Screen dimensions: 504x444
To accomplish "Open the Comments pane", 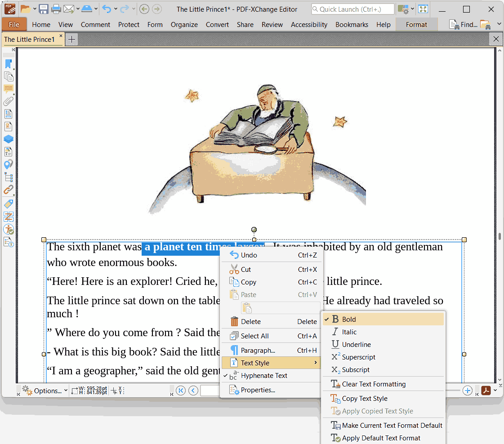I will click(9, 89).
